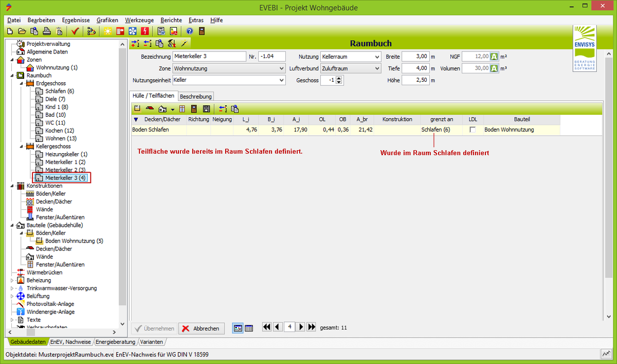Click the red checkmark toolbar icon
The height and width of the screenshot is (364, 617).
[75, 31]
